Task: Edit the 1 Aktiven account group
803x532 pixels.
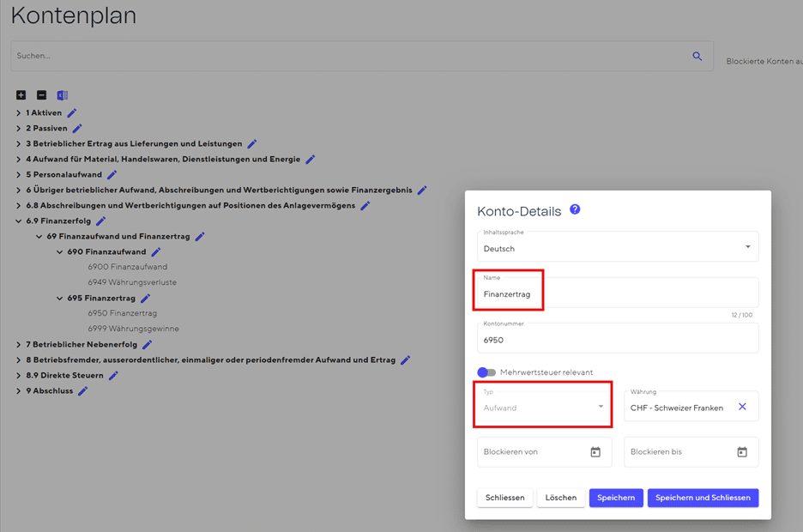Action: (72, 113)
